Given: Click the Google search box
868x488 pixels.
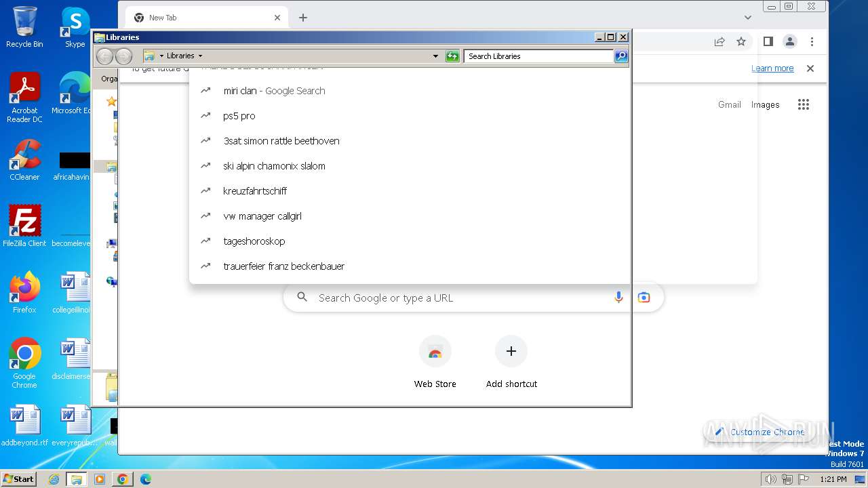Looking at the screenshot, I should [473, 298].
